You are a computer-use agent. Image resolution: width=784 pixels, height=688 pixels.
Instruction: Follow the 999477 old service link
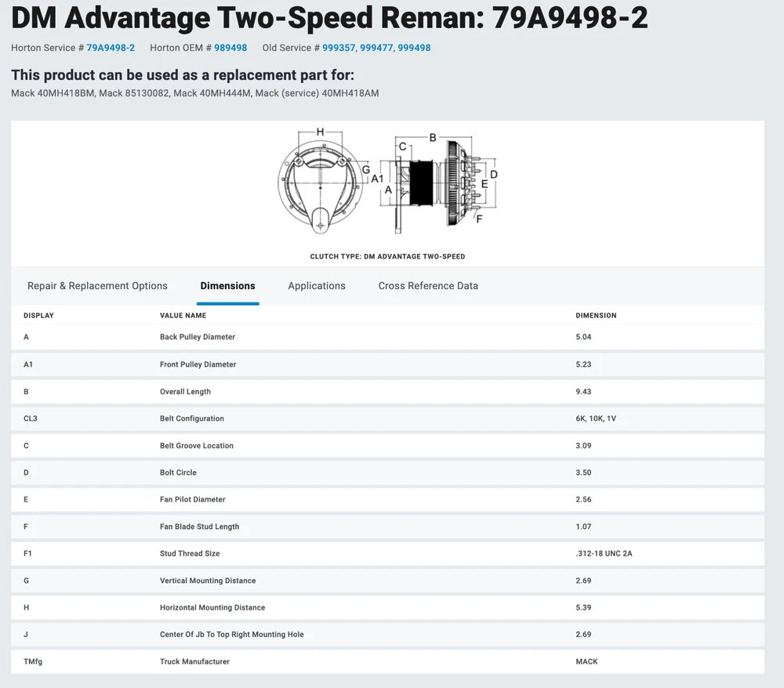coord(376,48)
